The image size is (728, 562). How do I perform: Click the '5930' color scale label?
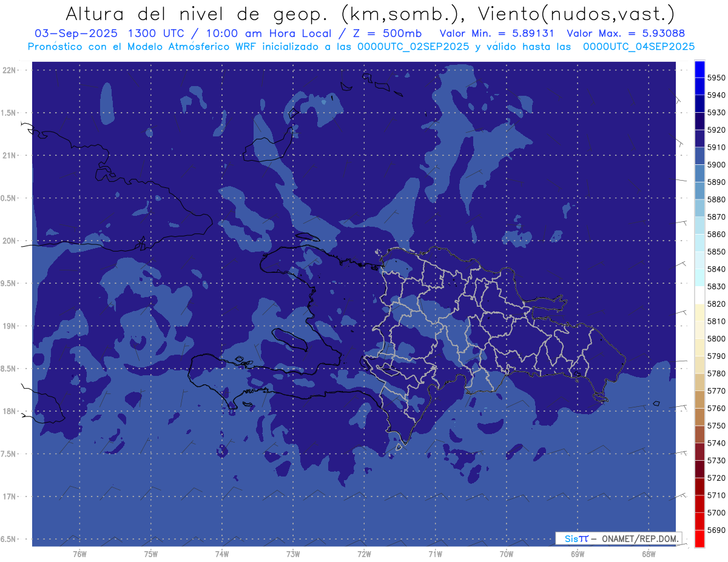(x=716, y=112)
